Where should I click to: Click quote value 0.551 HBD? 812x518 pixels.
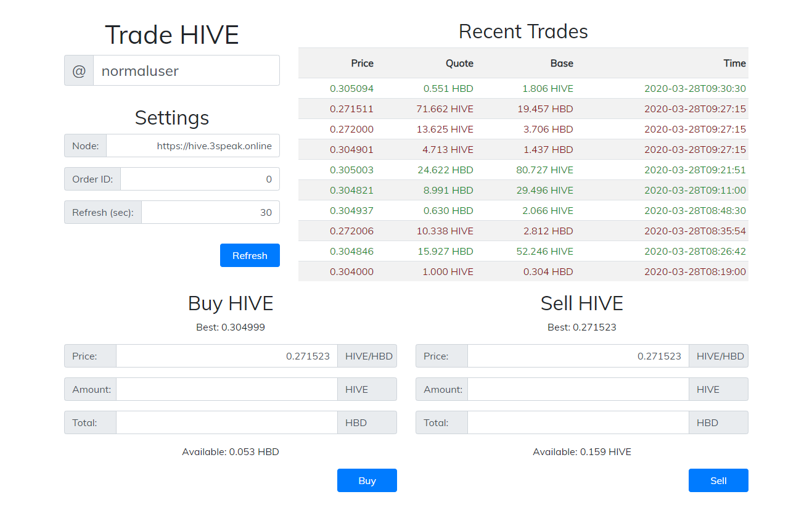pos(448,88)
